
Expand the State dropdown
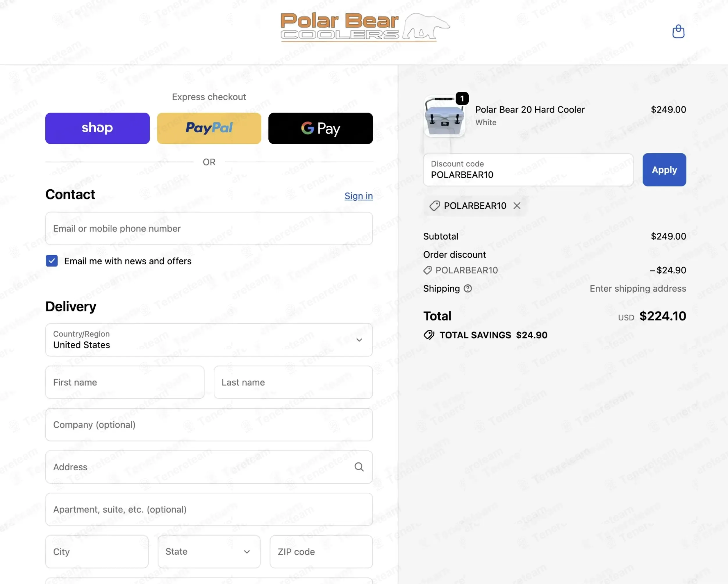[x=209, y=552]
